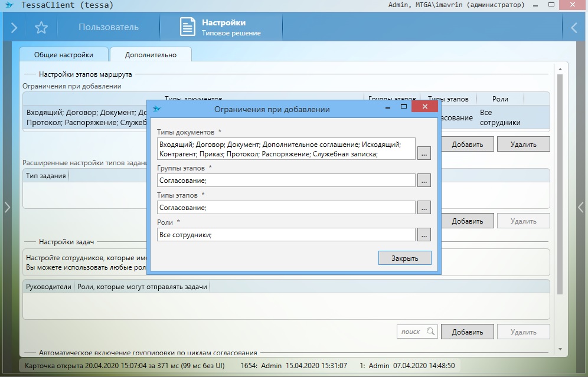Click inside the Группы этапов input field
Image resolution: width=588 pixels, height=377 pixels.
click(x=286, y=181)
